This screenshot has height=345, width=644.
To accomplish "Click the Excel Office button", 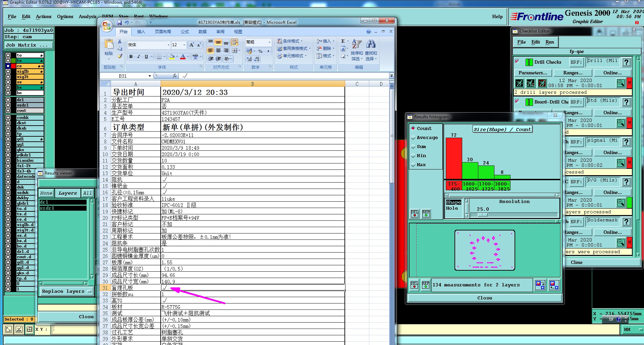I will click(x=107, y=26).
